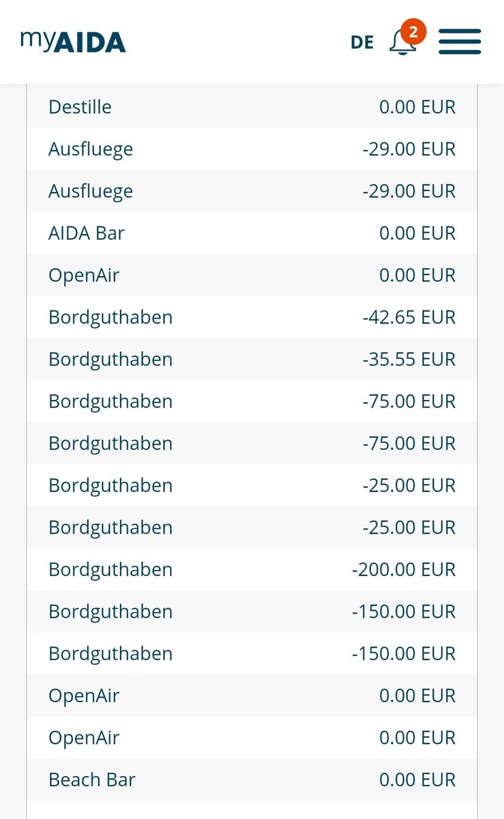
Task: Select the OpenAir entry below AIDA Bar
Action: [84, 276]
